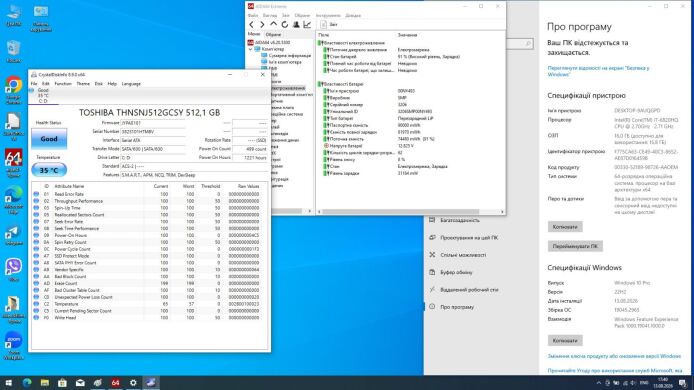Open the Control Panel desktop icon
694x390 pixels.
(x=41, y=19)
